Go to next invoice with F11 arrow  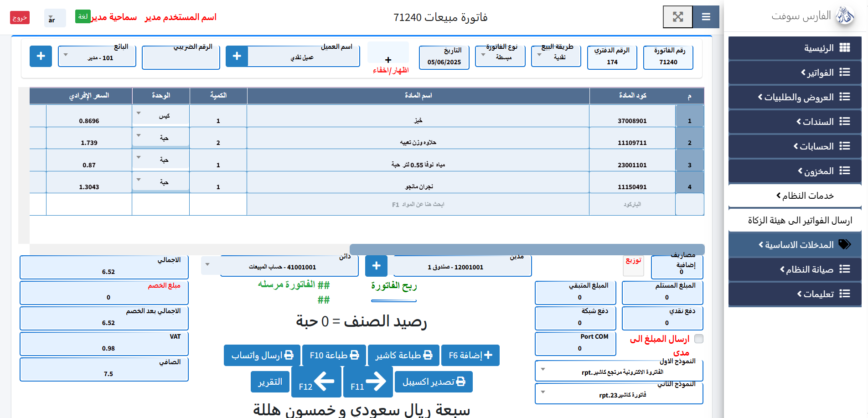coord(368,382)
